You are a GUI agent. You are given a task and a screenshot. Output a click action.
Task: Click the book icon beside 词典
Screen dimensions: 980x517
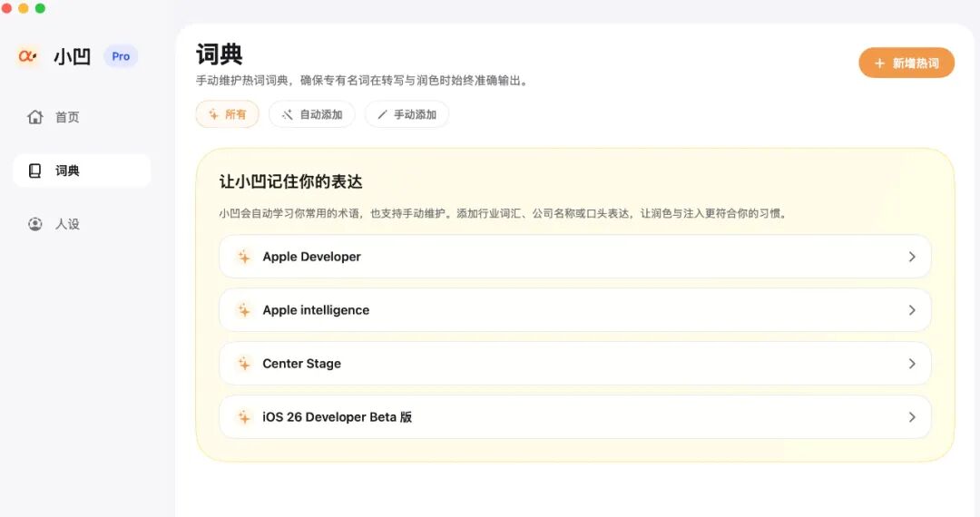pos(35,171)
